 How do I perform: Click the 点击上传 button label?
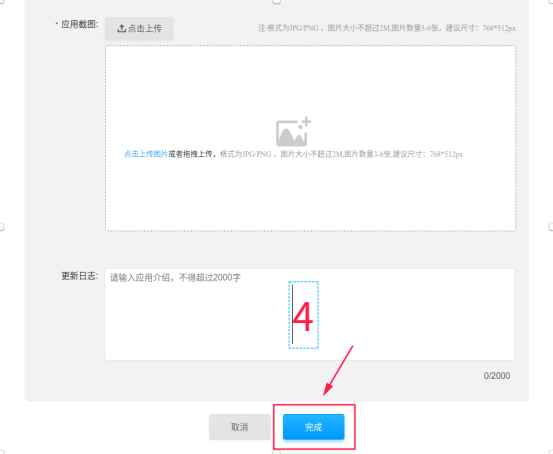coord(145,28)
